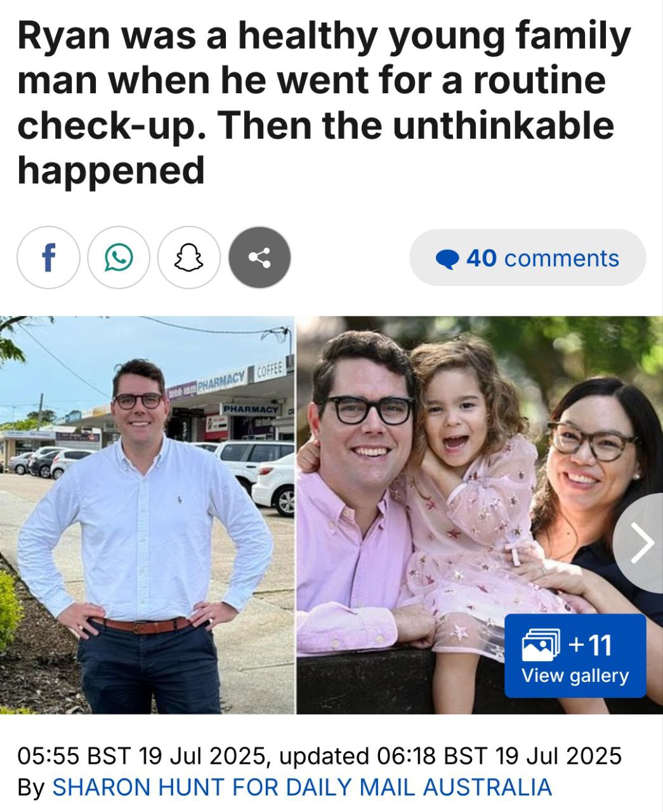The image size is (663, 812).
Task: Share the article on Facebook
Action: [x=48, y=258]
